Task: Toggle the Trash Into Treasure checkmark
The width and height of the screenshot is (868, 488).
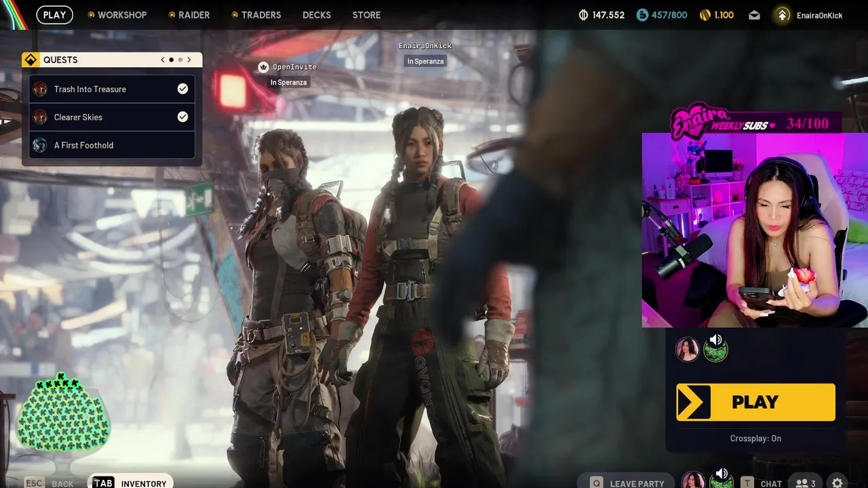Action: click(182, 89)
